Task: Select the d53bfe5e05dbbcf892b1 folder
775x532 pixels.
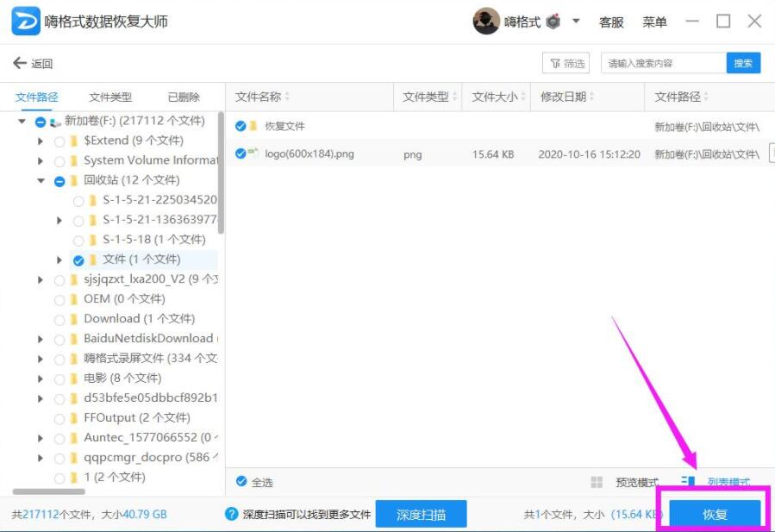Action: pyautogui.click(x=151, y=398)
